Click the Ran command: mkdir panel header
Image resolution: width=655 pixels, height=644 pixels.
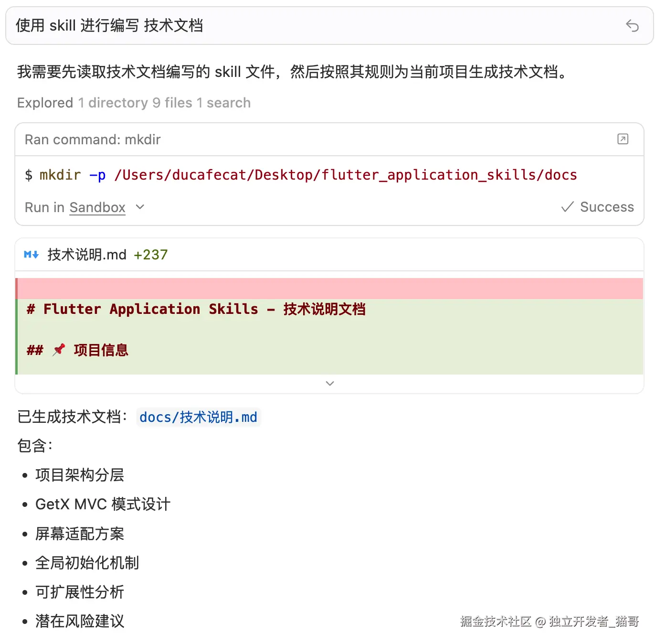[92, 139]
